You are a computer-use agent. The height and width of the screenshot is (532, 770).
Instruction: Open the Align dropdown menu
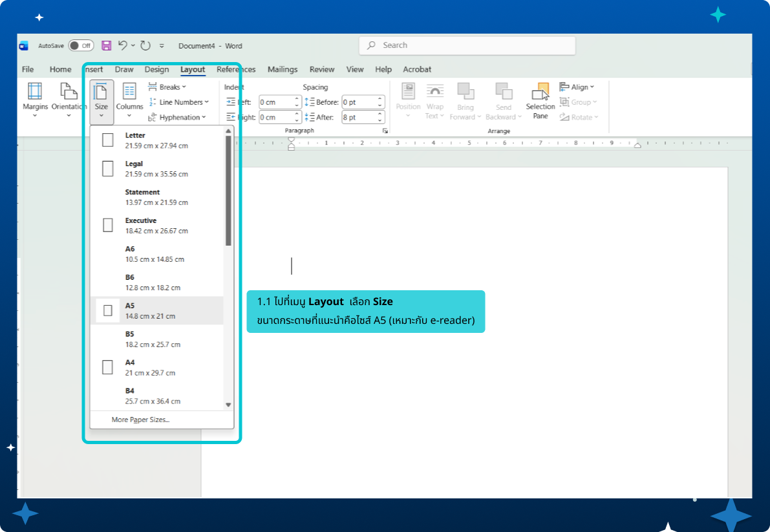[x=577, y=87]
